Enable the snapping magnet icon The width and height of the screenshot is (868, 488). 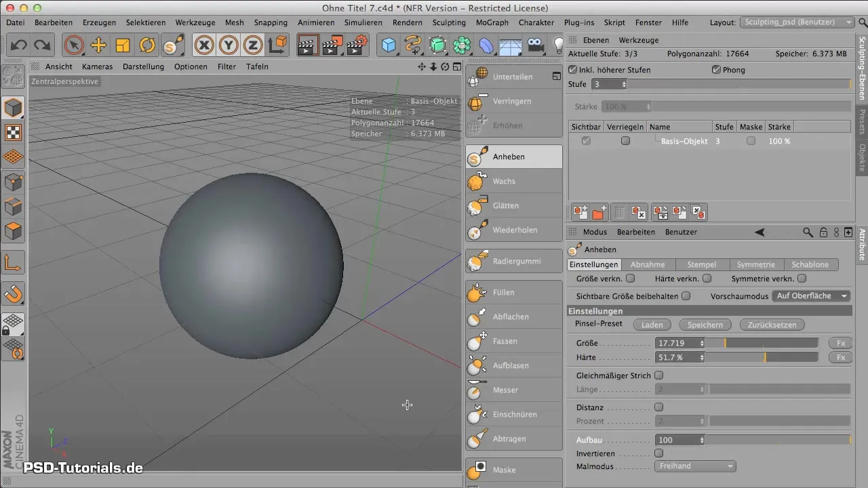click(14, 293)
